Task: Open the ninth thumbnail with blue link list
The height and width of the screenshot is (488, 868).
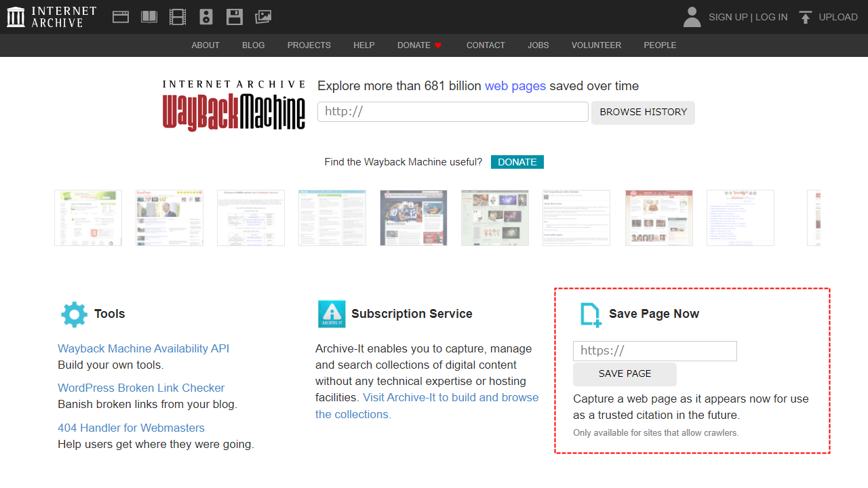Action: click(x=741, y=218)
